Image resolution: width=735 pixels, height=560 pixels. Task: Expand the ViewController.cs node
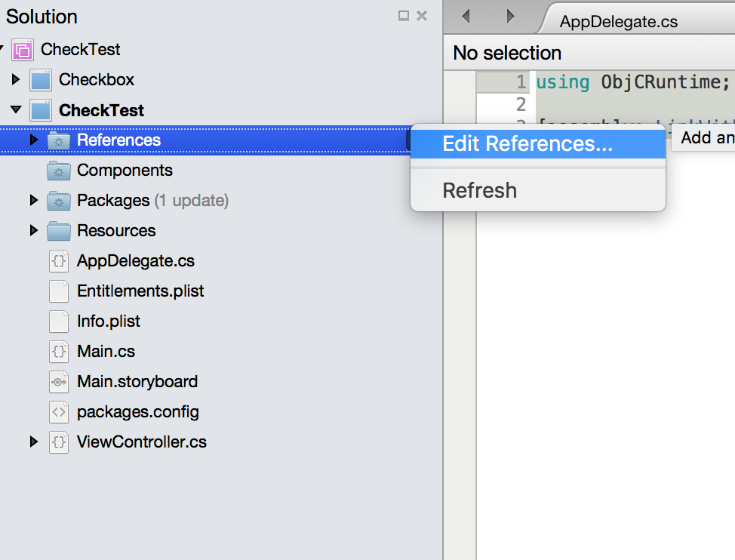tap(33, 442)
